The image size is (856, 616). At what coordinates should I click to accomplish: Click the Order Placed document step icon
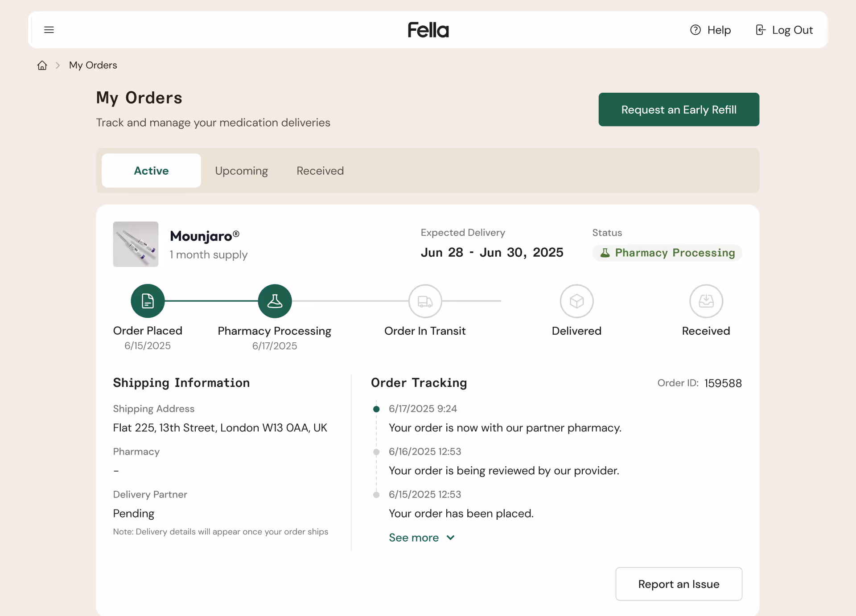point(148,301)
